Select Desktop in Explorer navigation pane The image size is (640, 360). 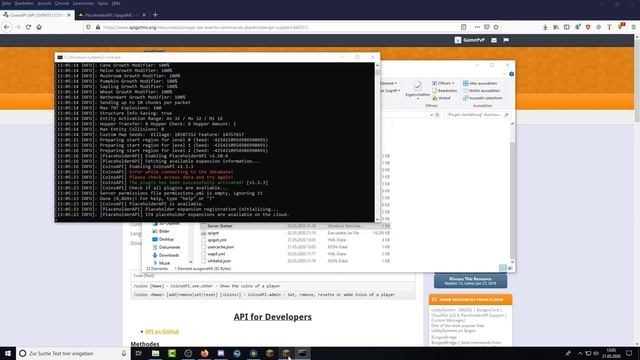[x=163, y=239]
